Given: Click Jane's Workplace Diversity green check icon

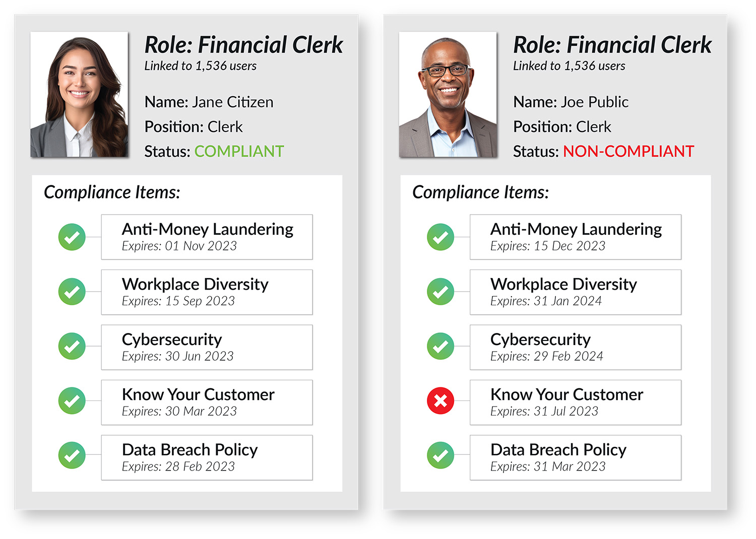Looking at the screenshot, I should coord(72,292).
